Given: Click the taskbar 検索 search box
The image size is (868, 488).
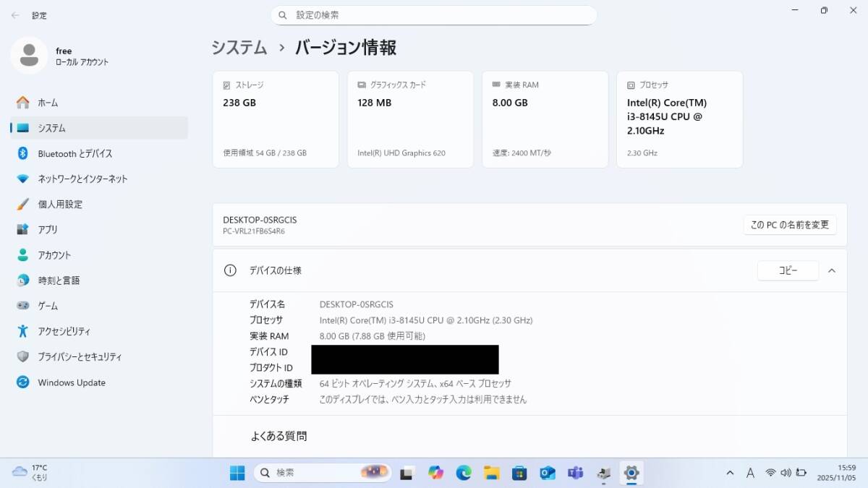Looking at the screenshot, I should point(323,473).
